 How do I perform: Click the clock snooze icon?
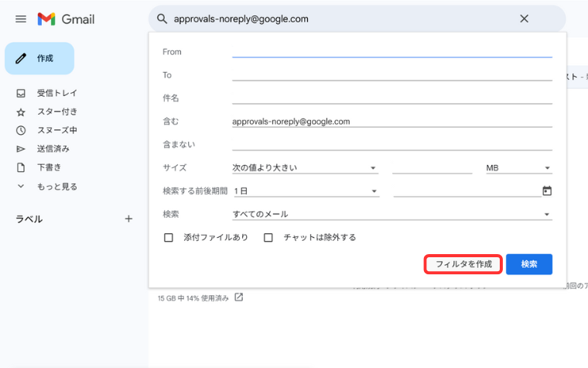click(21, 130)
